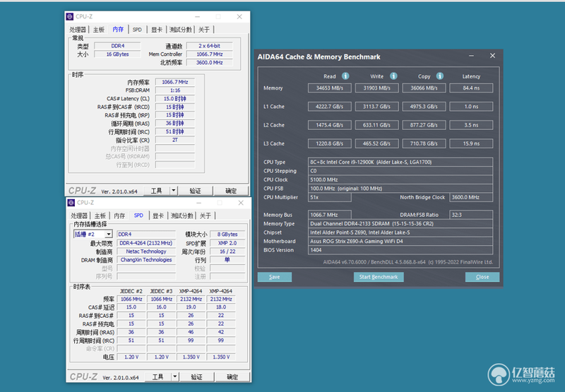
Task: Open 測試分數 tab in top CPU-Z window
Action: (x=181, y=30)
